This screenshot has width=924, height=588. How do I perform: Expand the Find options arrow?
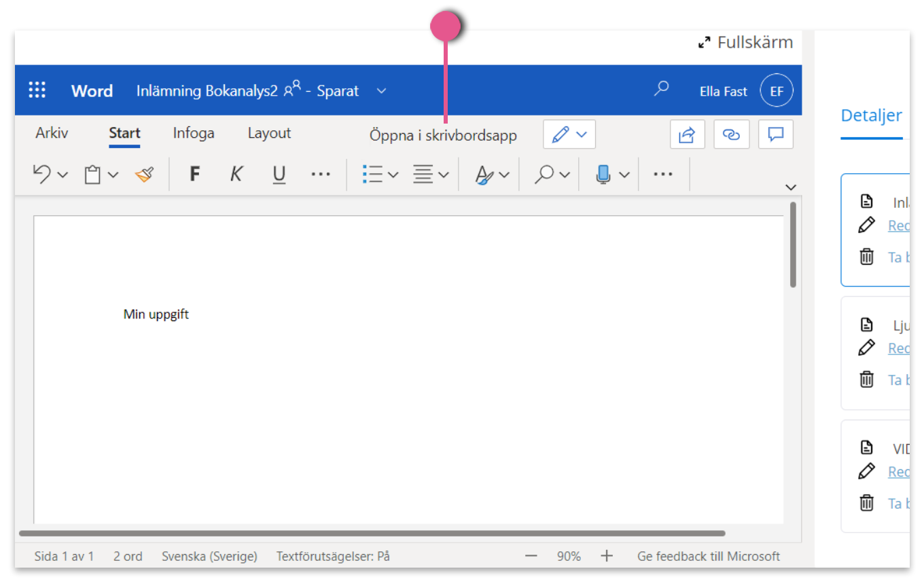[x=564, y=175]
